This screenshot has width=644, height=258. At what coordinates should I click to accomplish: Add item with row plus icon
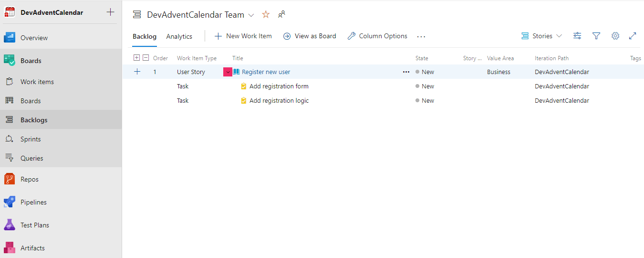137,72
